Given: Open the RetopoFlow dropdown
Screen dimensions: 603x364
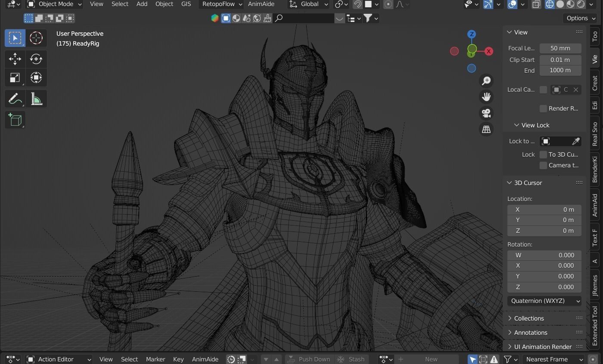Looking at the screenshot, I should 221,4.
